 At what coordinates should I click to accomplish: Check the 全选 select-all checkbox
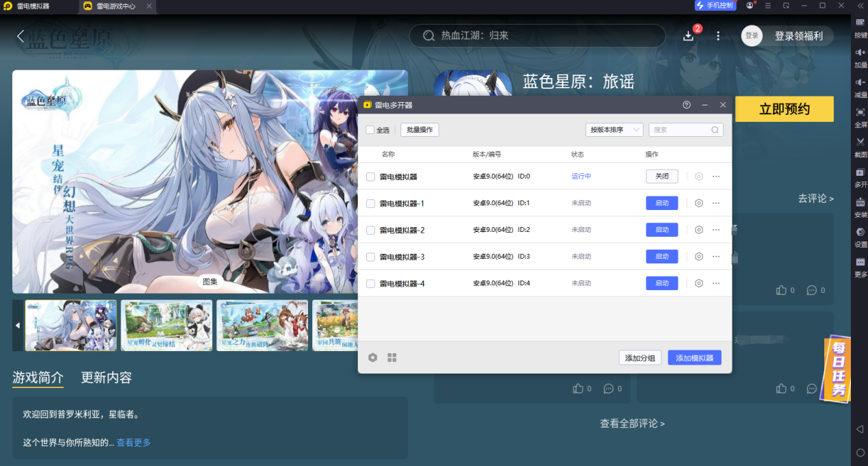pos(370,130)
